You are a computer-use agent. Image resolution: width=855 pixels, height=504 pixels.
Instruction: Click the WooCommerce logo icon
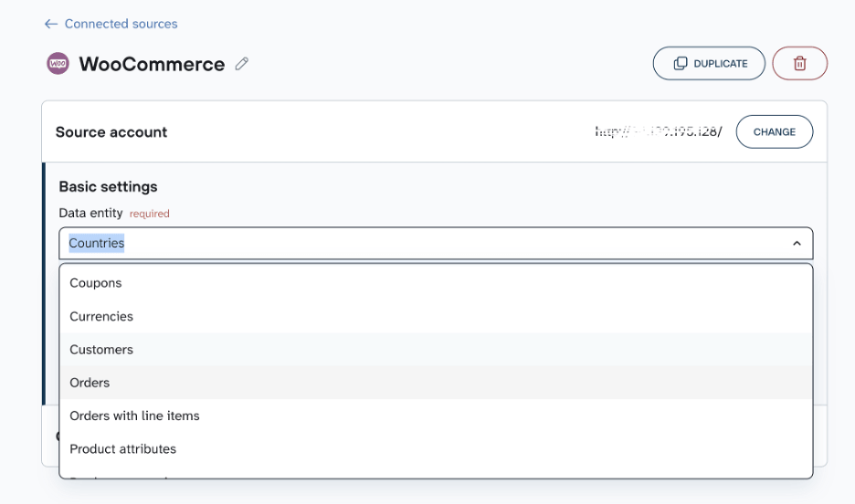coord(58,64)
